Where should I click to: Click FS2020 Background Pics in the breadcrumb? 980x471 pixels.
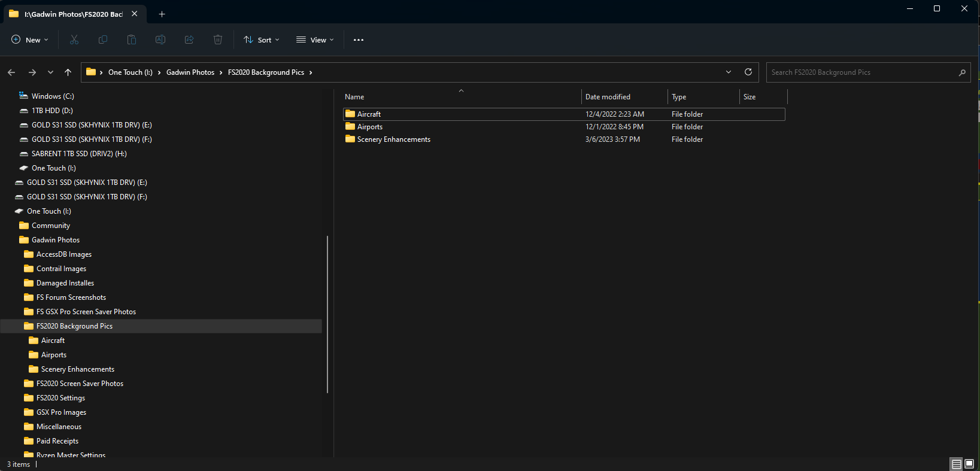coord(266,72)
